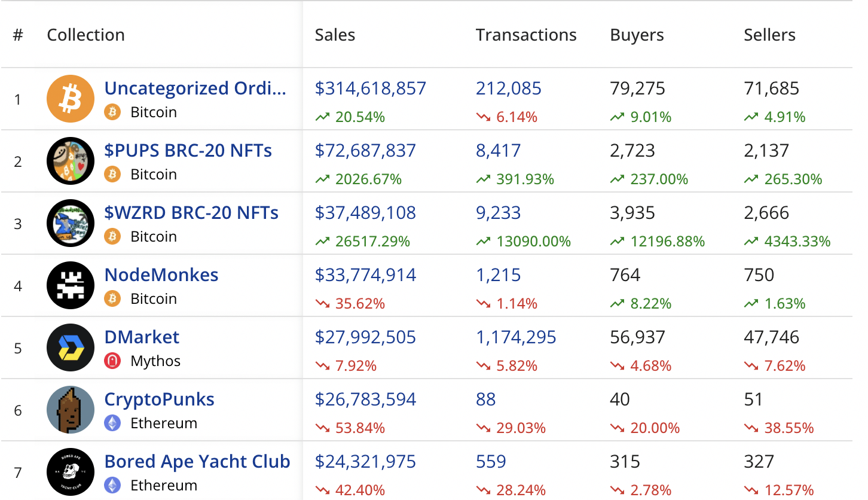Open the $WZRD BRC-20 NFTs link
868x500 pixels.
191,213
